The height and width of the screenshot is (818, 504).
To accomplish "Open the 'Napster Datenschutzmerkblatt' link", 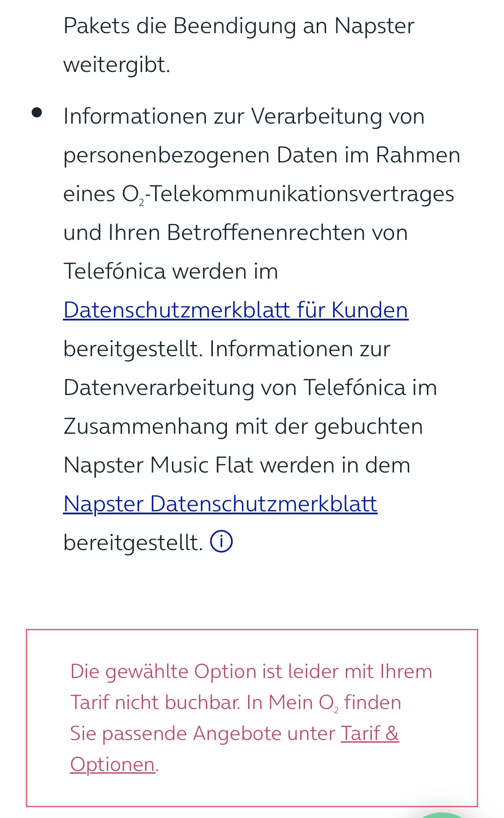I will coord(220,504).
